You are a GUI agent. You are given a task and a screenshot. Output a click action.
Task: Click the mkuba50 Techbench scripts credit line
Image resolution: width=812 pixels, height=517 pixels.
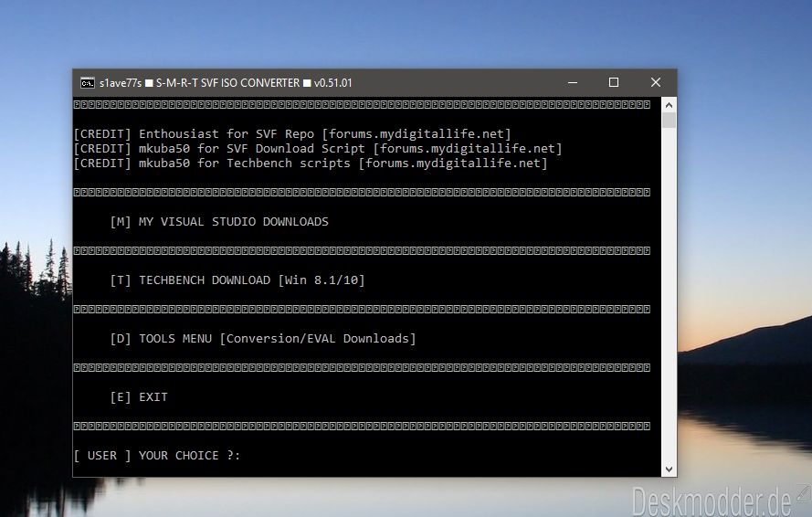(x=311, y=164)
